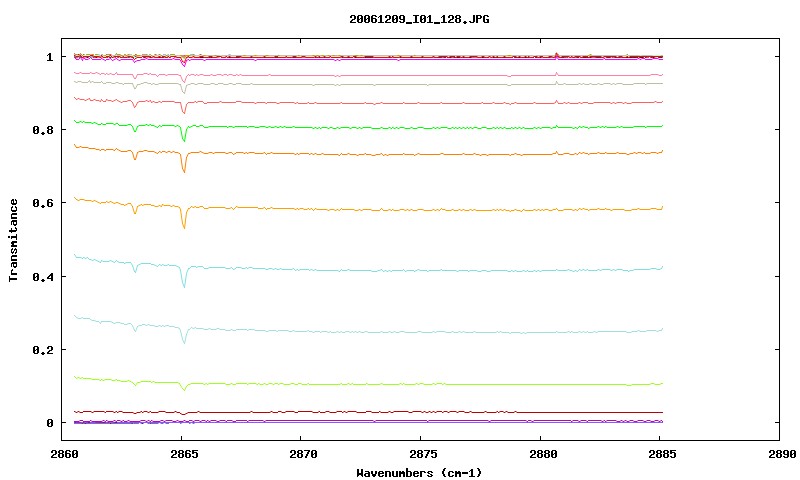Click the x-axis tick label 2875

423,454
